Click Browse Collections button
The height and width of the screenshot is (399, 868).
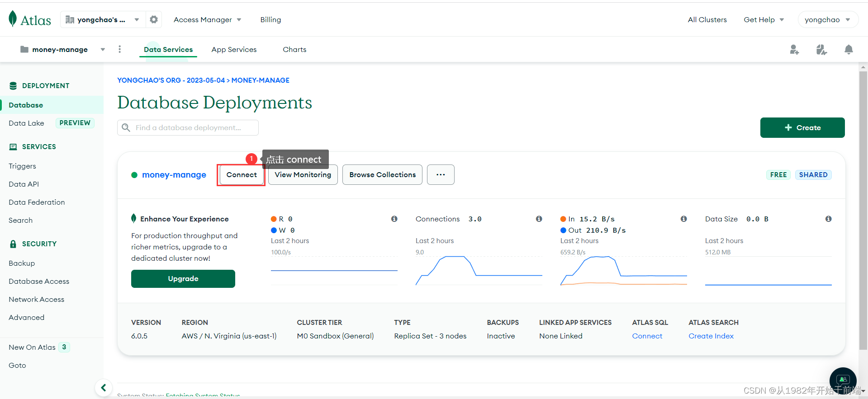[382, 174]
